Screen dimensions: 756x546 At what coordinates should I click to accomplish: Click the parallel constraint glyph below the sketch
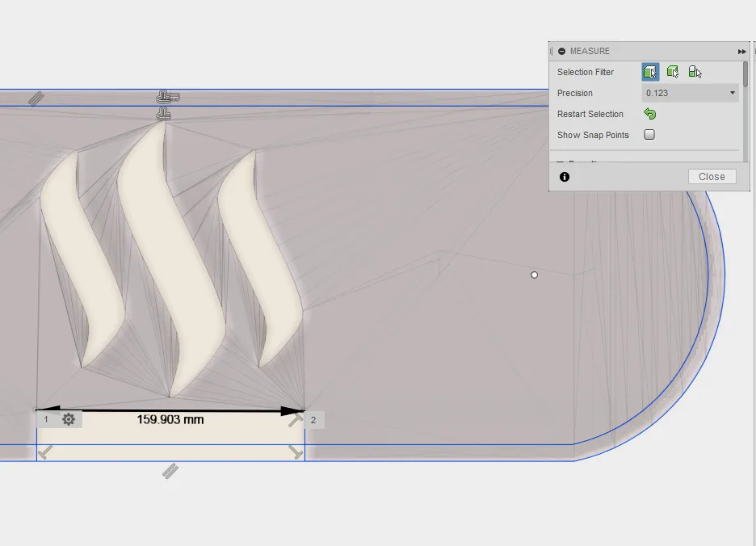click(170, 471)
